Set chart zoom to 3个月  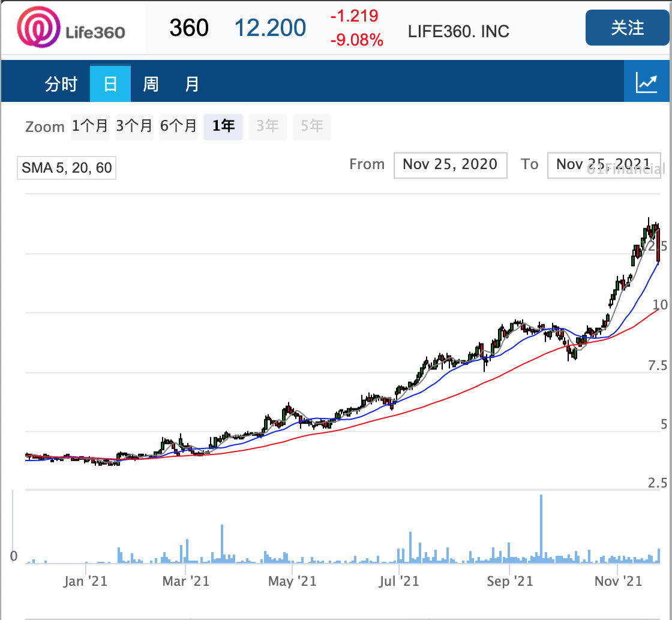134,127
